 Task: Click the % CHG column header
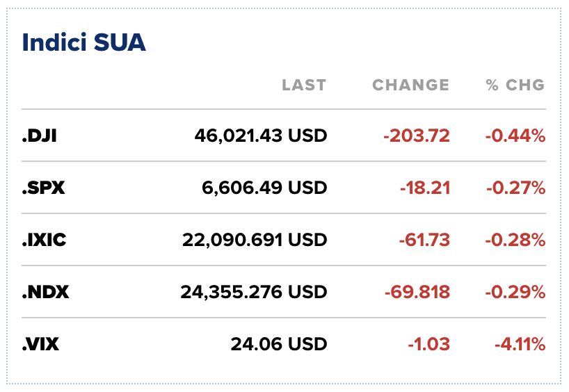point(515,85)
